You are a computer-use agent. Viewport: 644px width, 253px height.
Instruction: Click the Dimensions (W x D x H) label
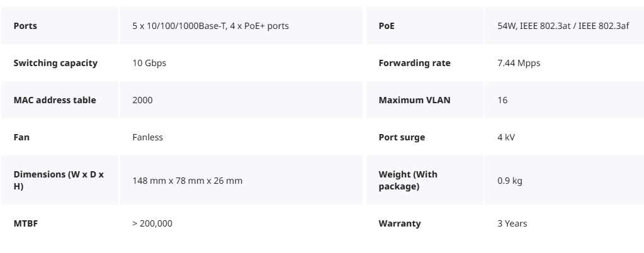[x=59, y=180]
